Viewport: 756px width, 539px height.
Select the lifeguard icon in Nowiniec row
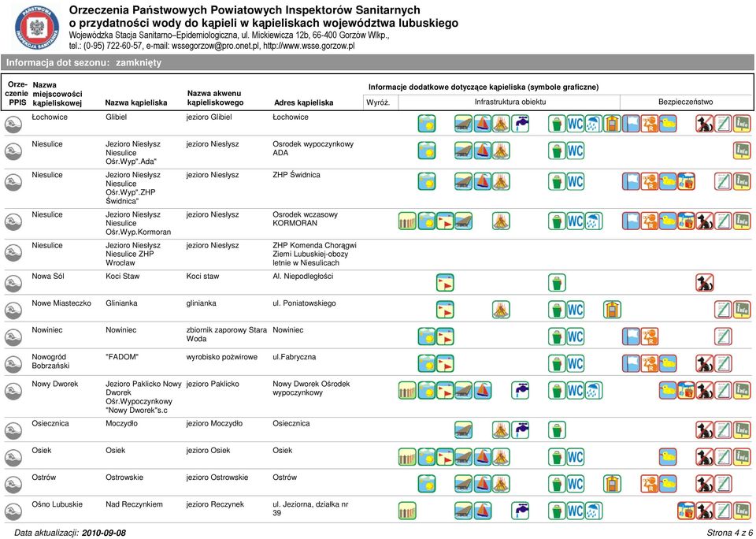point(650,336)
